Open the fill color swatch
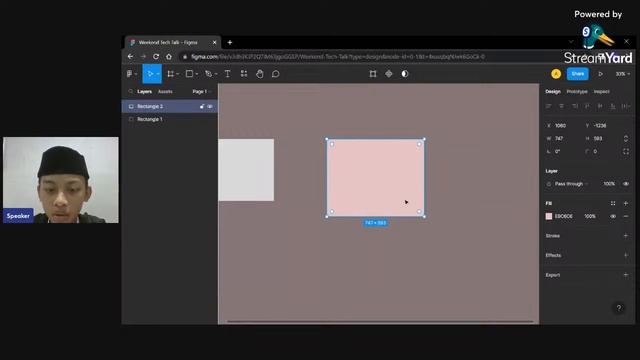Viewport: 640px width, 360px height. point(549,216)
